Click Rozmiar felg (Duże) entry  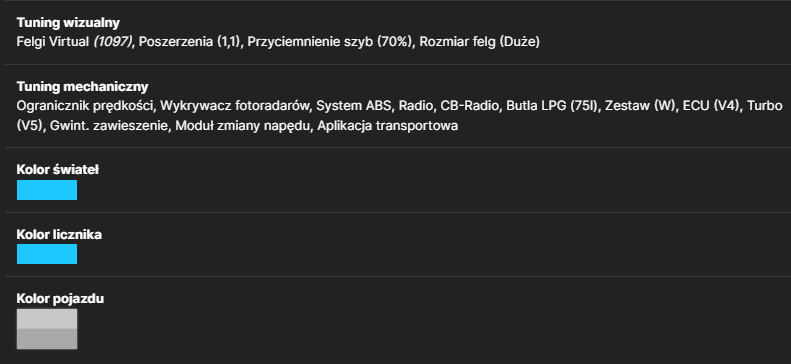click(x=479, y=42)
